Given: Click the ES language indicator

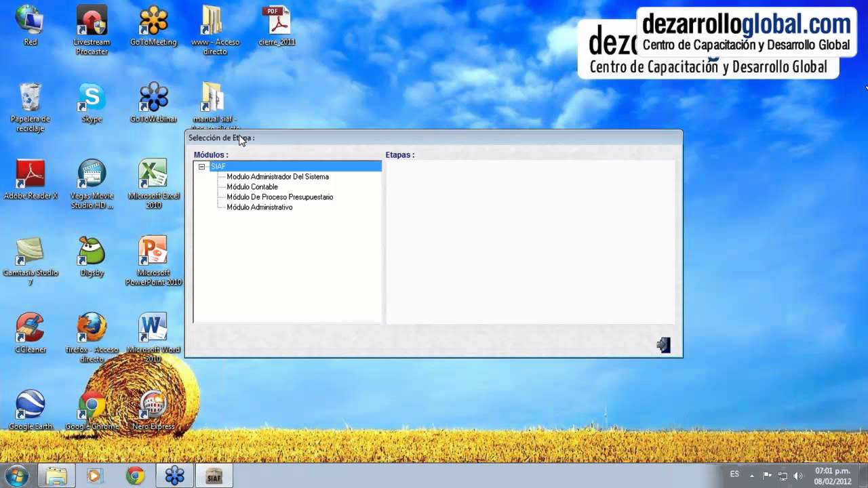Looking at the screenshot, I should coord(734,474).
